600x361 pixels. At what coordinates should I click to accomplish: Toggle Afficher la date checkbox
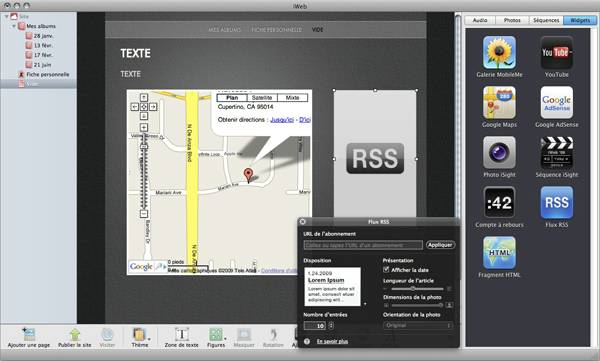click(x=386, y=270)
